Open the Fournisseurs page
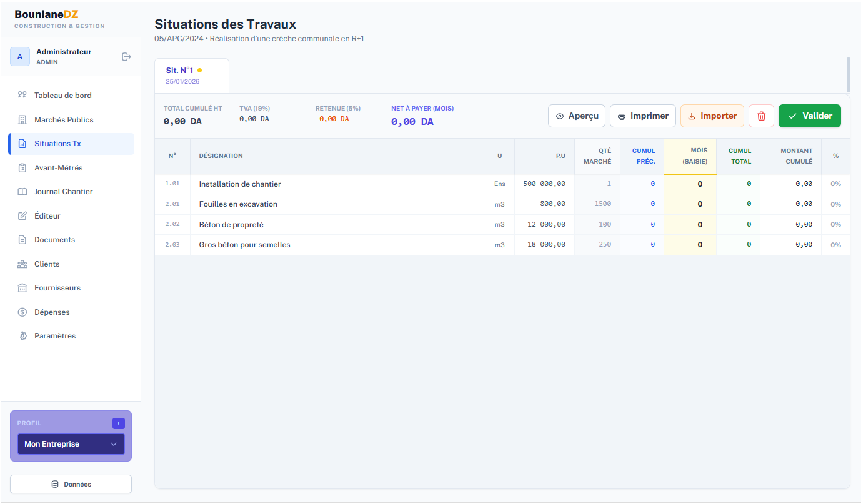861x504 pixels. pyautogui.click(x=57, y=288)
